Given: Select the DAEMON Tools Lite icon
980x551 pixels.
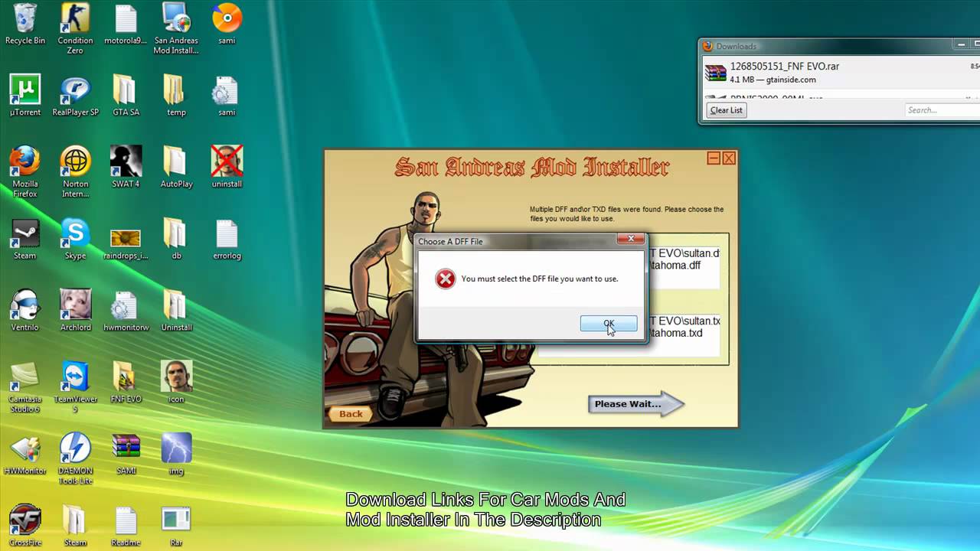Looking at the screenshot, I should coord(75,459).
